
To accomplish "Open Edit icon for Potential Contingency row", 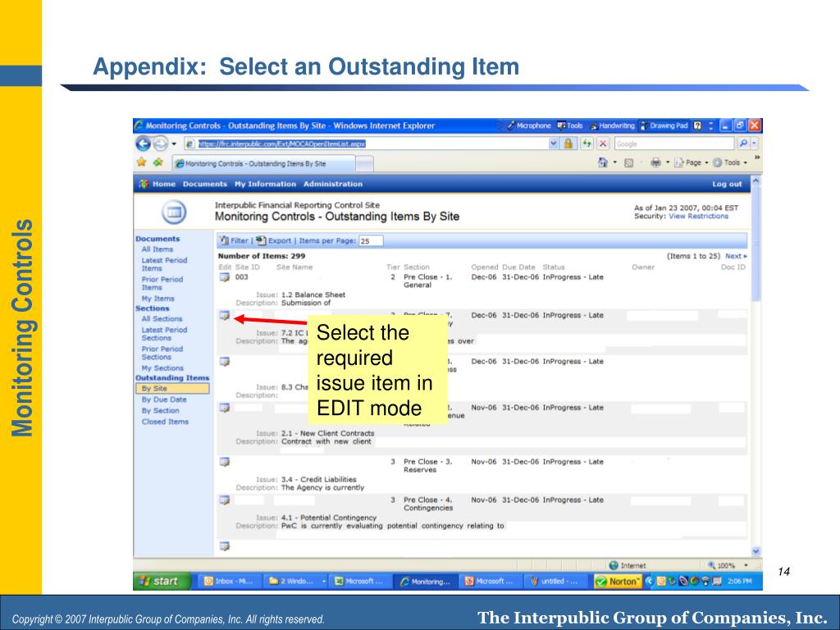I will pyautogui.click(x=225, y=500).
